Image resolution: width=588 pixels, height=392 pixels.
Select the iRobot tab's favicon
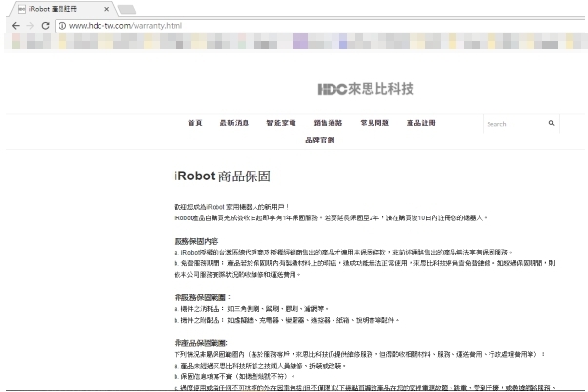pos(21,9)
